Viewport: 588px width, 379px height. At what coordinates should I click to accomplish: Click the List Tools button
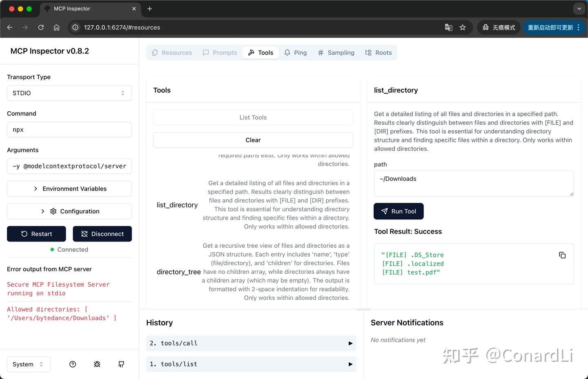253,117
